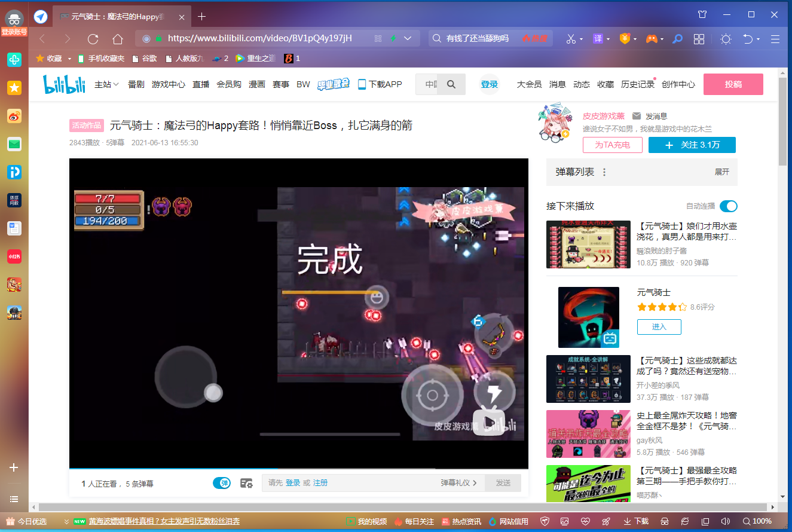Open the Weibo sidebar app
The height and width of the screenshot is (532, 792).
pos(14,116)
